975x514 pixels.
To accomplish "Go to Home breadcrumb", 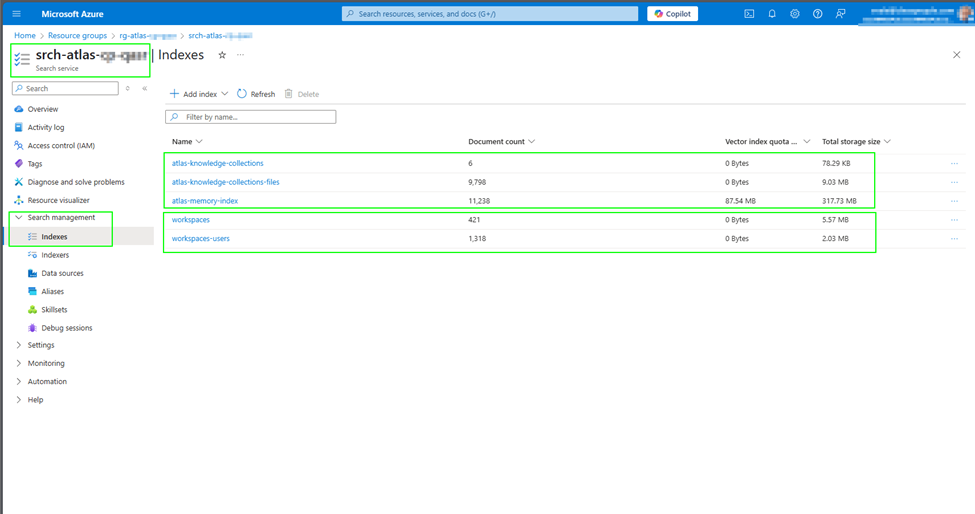I will click(25, 35).
